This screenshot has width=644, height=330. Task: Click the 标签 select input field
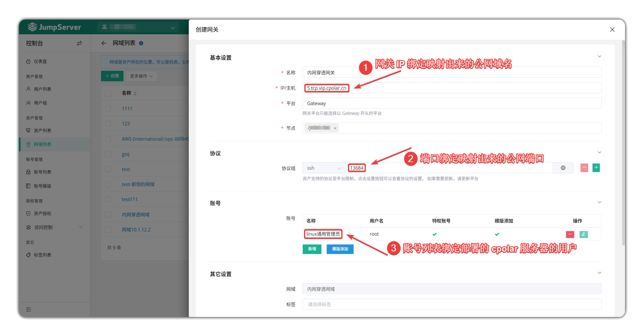pos(452,304)
